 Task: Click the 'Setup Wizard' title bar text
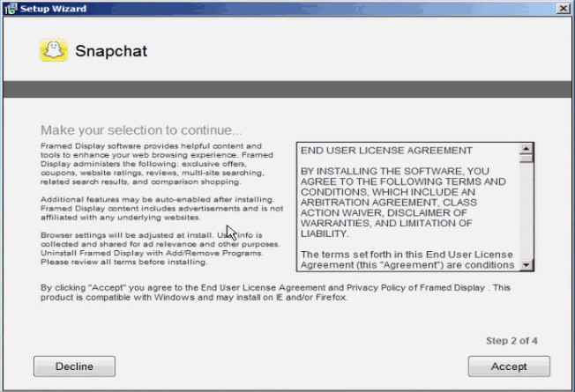click(53, 9)
